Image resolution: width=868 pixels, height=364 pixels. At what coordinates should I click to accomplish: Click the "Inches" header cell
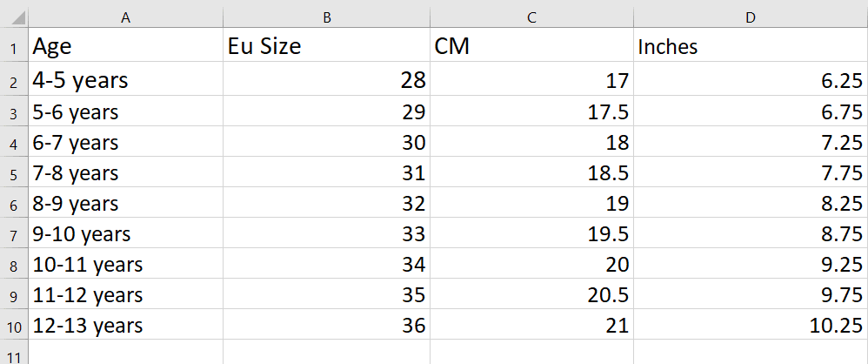750,46
